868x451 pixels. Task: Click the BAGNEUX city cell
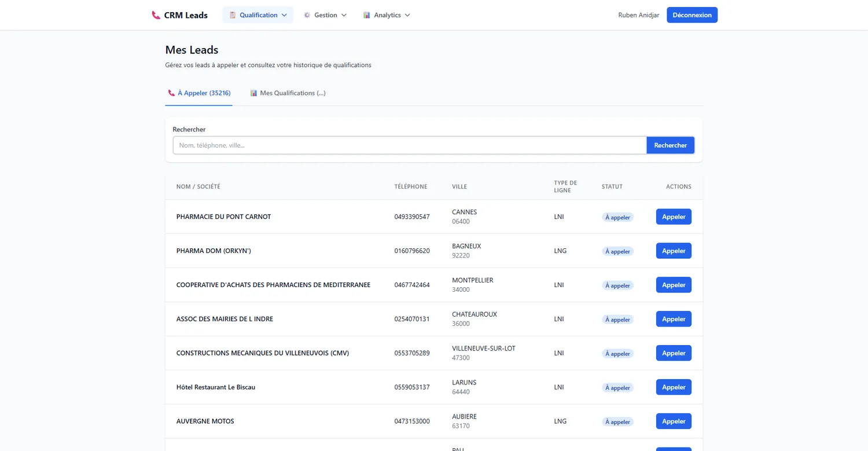tap(466, 246)
